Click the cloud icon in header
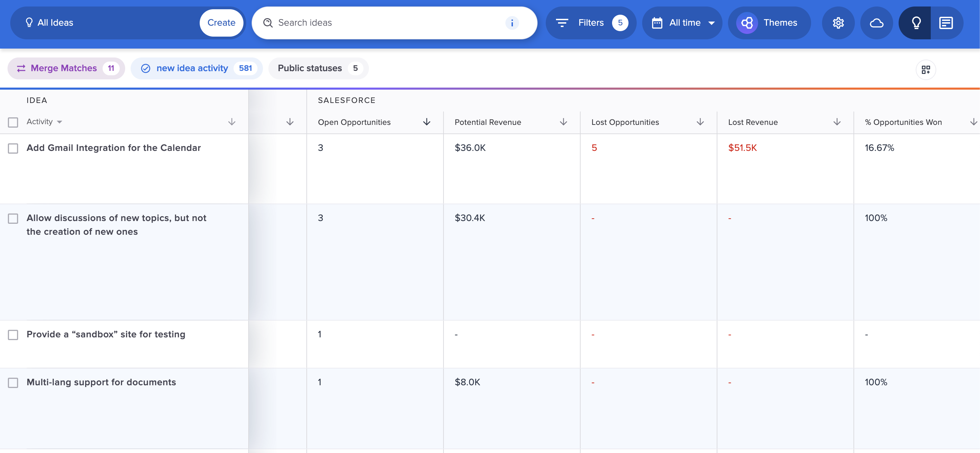Viewport: 980px width, 453px height. click(876, 23)
